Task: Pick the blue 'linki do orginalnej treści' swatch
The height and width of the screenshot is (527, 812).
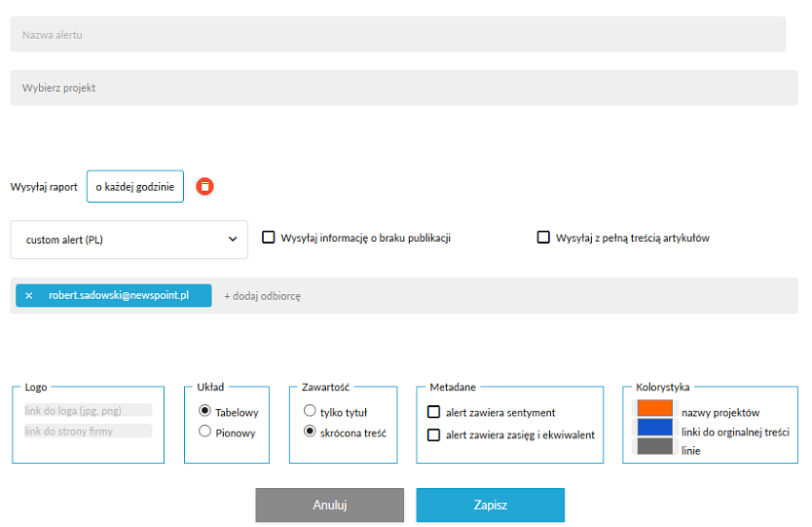Action: pos(654,428)
